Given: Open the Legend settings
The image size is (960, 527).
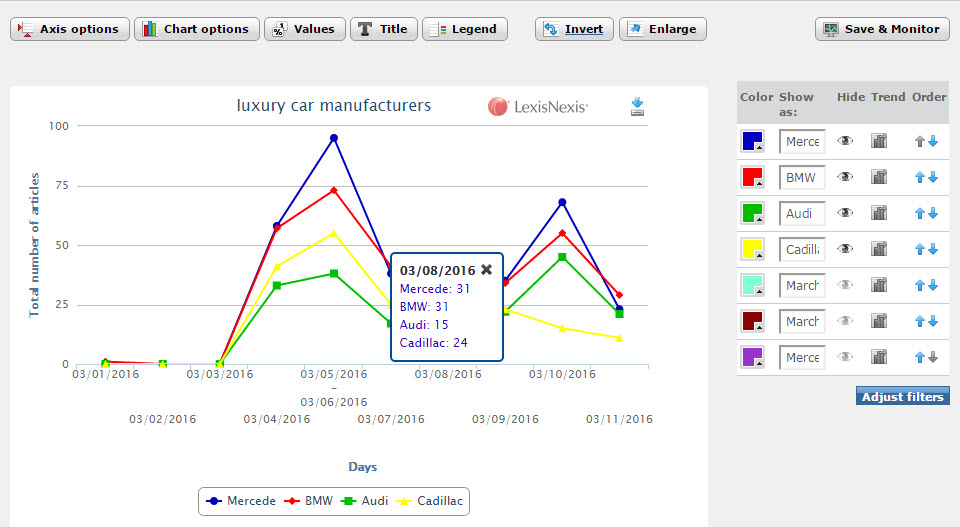Looking at the screenshot, I should pos(465,29).
